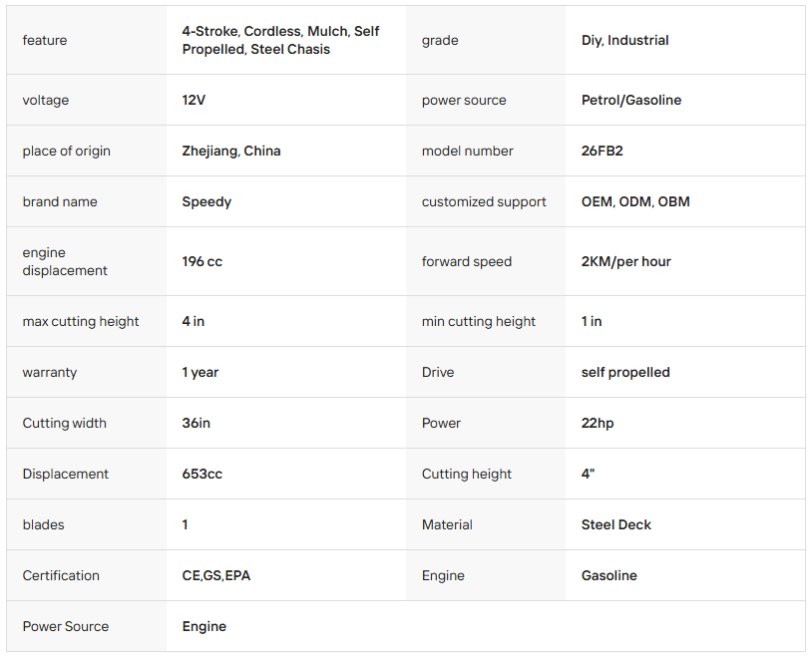This screenshot has height=658, width=812.
Task: Click the "22hp" Power value
Action: [x=598, y=424]
